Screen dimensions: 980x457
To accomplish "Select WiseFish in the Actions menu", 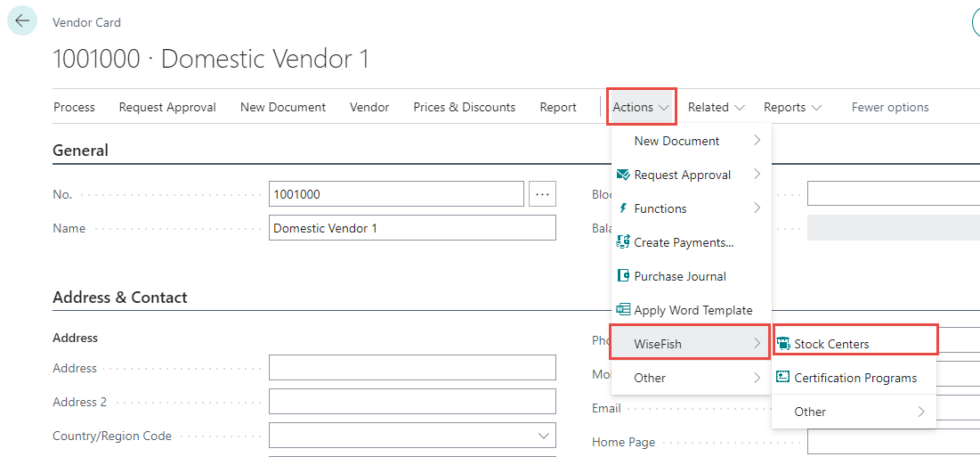I will (x=677, y=343).
